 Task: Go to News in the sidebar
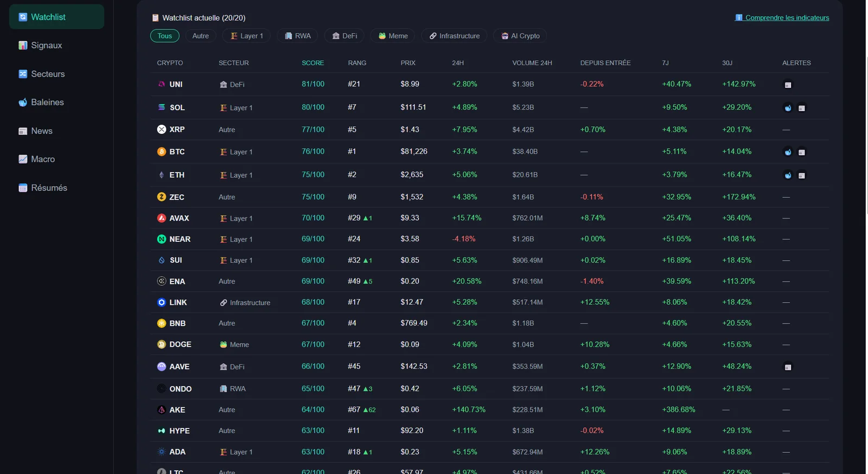click(x=56, y=131)
